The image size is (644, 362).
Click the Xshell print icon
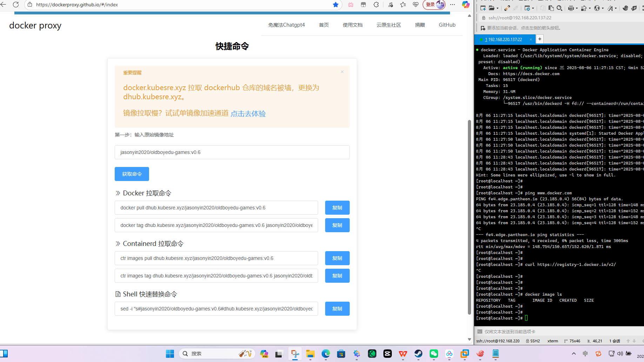(571, 8)
